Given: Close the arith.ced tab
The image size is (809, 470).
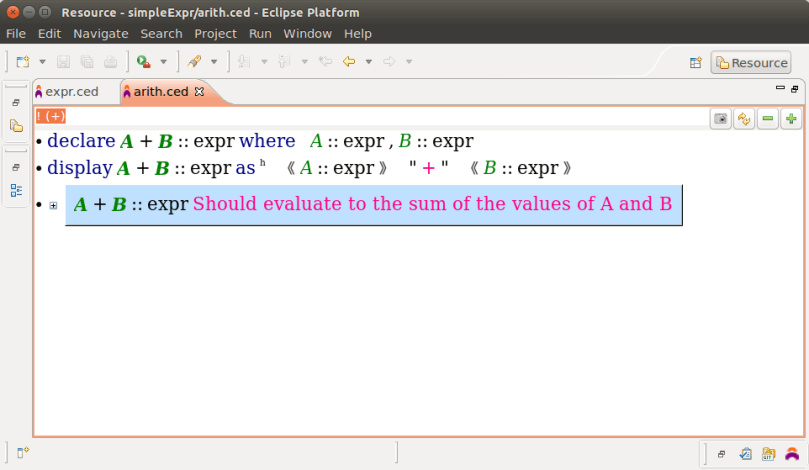Looking at the screenshot, I should click(198, 91).
